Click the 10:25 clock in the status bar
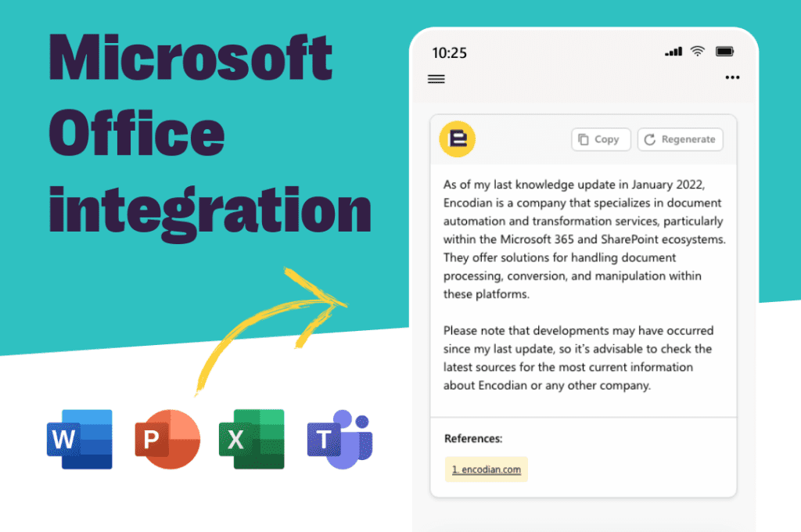801x532 pixels. 450,53
